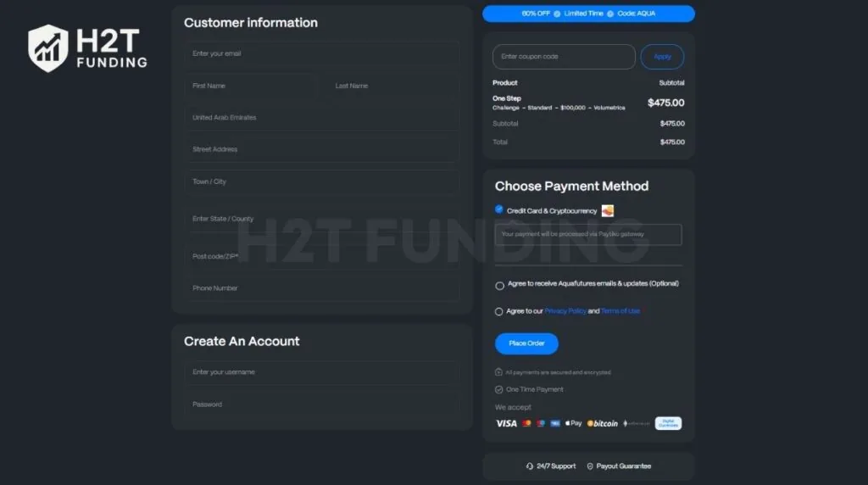Focus the First Name field

tap(250, 86)
